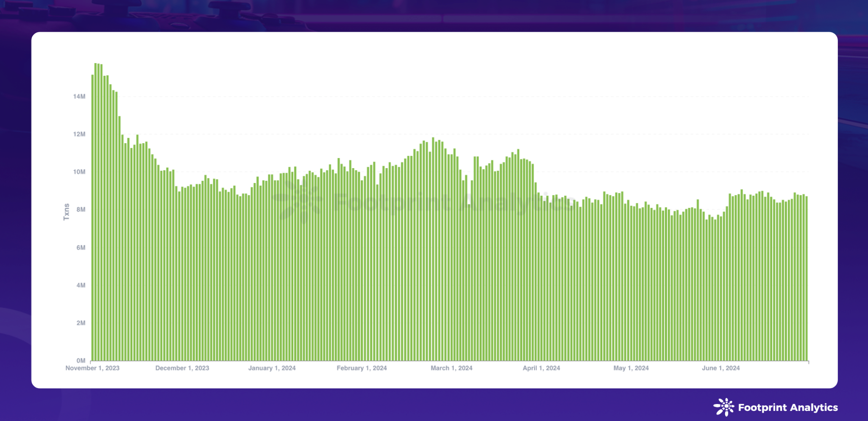Click the 6M y-axis tick label
The width and height of the screenshot is (868, 421).
(x=81, y=248)
